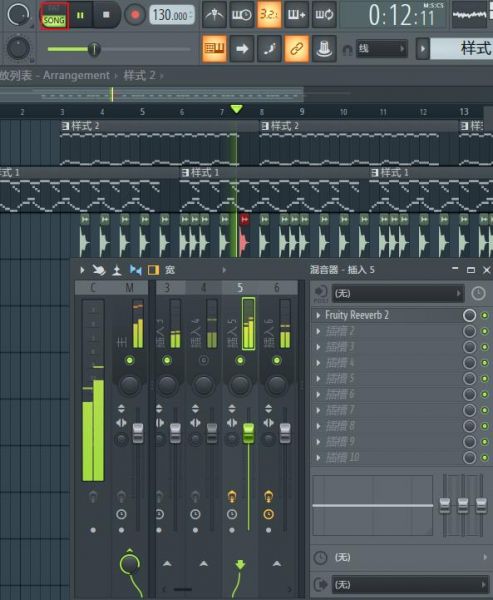Open the mixer input (无) dropdown

(x=398, y=293)
